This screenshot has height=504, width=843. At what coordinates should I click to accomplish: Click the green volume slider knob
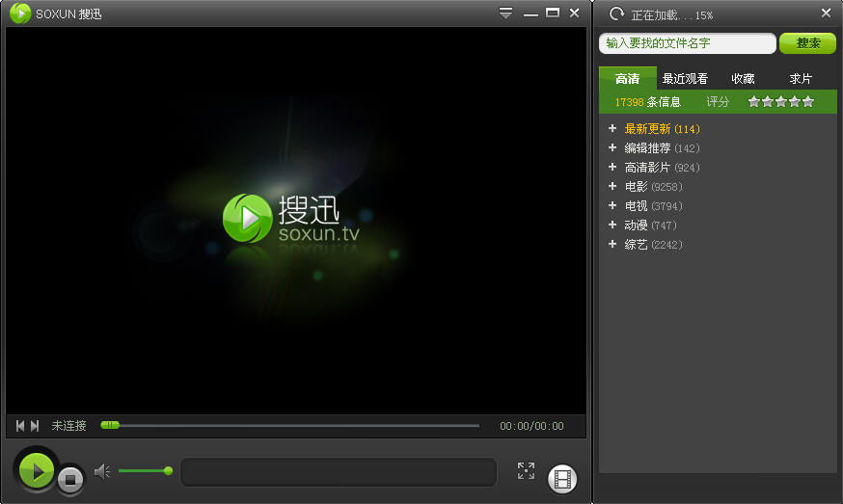168,470
